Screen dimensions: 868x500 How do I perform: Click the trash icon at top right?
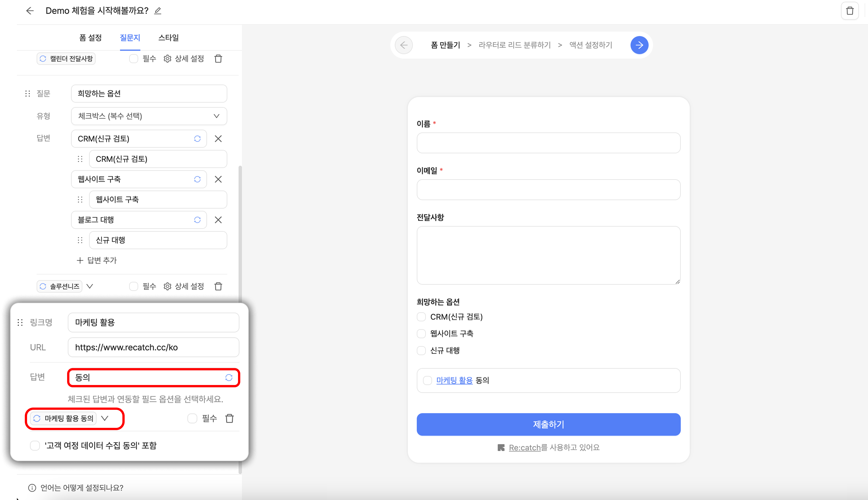coord(849,11)
